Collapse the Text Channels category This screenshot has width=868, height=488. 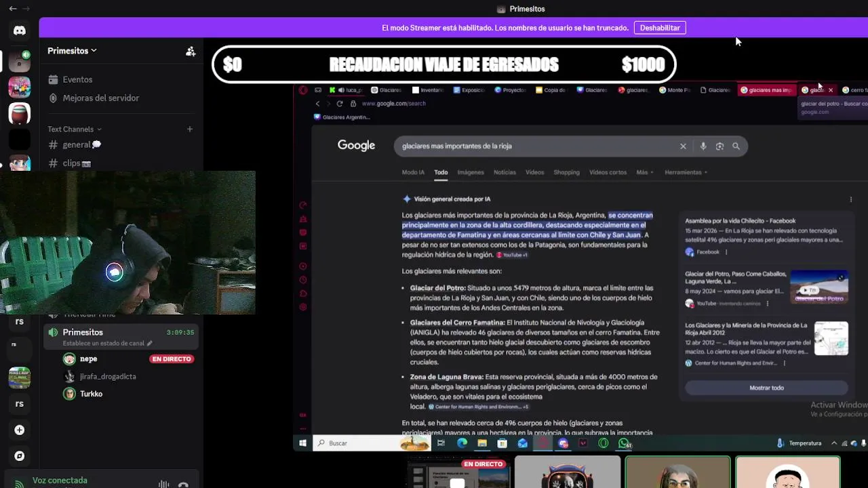point(74,129)
